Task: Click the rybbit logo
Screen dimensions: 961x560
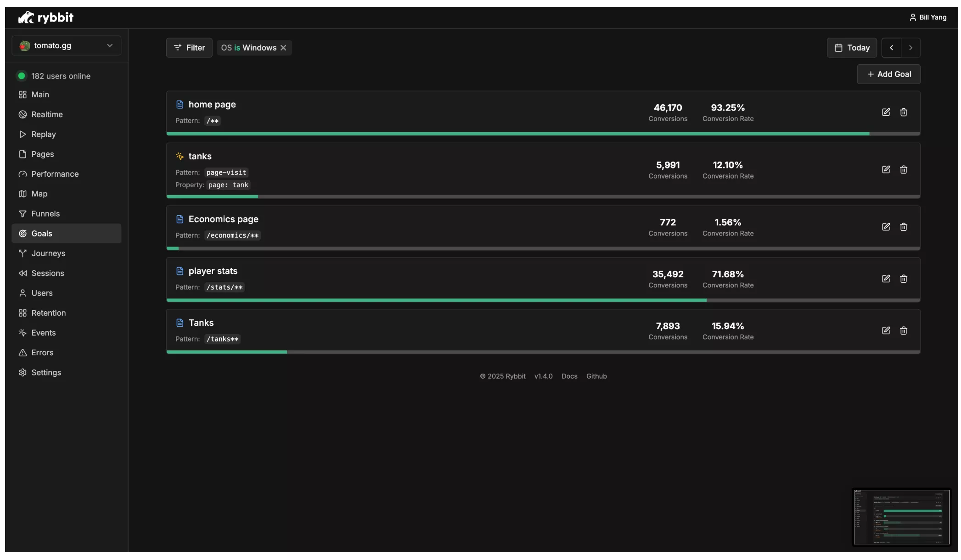Action: tap(45, 17)
